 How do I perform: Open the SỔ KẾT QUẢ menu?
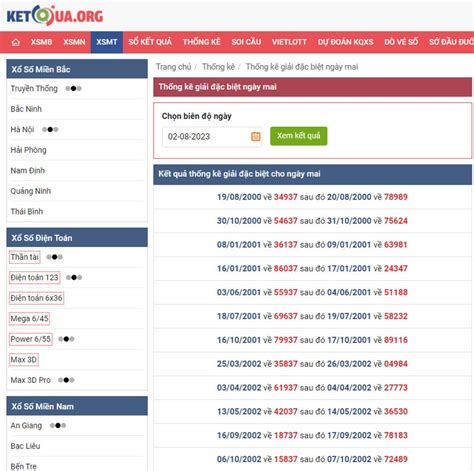[150, 42]
